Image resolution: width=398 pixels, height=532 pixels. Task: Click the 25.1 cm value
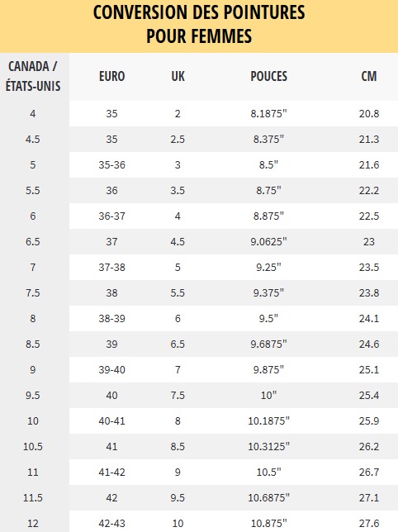coord(369,370)
